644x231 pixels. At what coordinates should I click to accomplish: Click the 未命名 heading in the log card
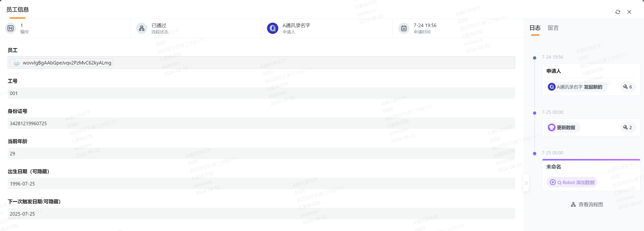(x=554, y=167)
